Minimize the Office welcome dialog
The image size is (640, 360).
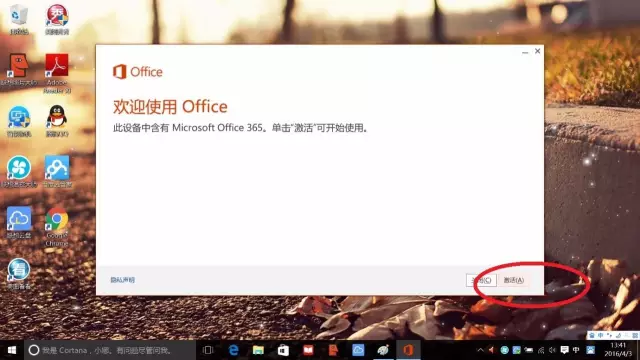(x=525, y=51)
